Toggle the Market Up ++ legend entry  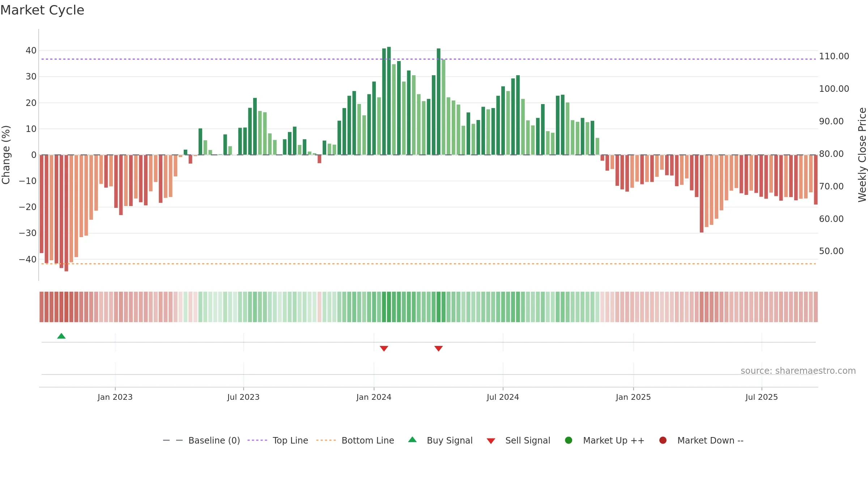coord(605,440)
